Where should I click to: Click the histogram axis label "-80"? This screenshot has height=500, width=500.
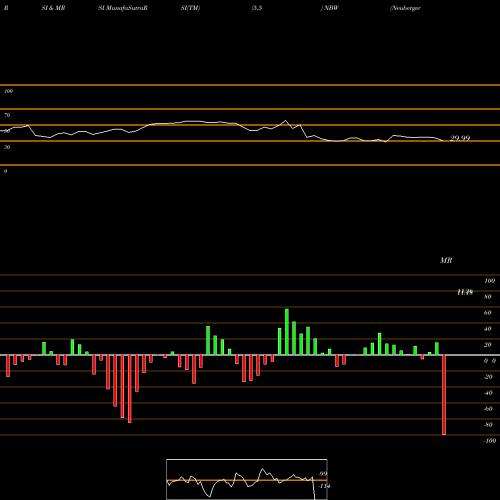(488, 425)
